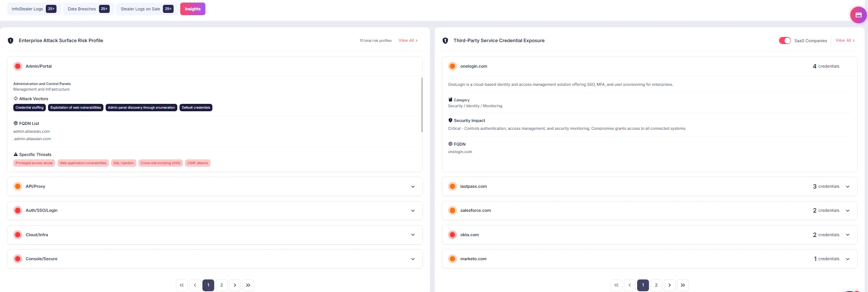
Task: Click the globe icon by onelogin FQDN
Action: click(450, 144)
